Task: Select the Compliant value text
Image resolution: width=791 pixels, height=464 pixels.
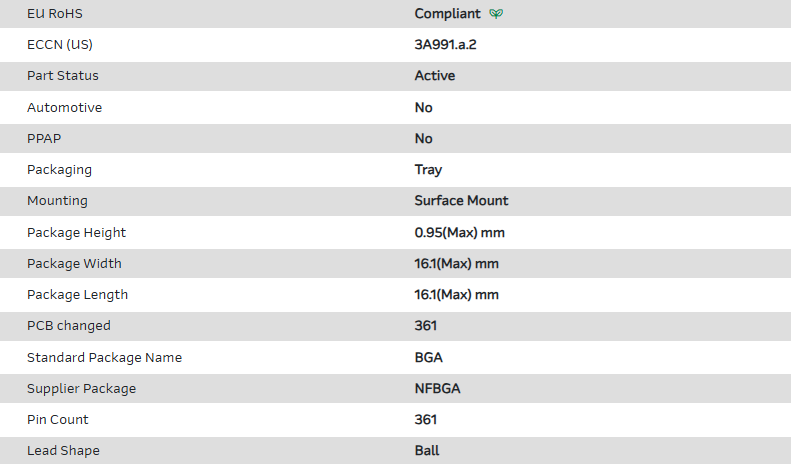Action: coord(447,14)
